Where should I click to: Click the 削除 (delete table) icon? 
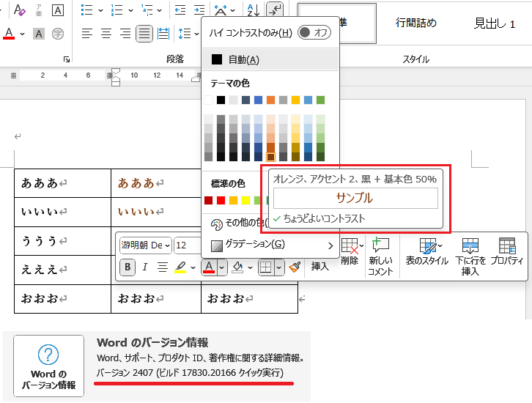click(x=350, y=251)
